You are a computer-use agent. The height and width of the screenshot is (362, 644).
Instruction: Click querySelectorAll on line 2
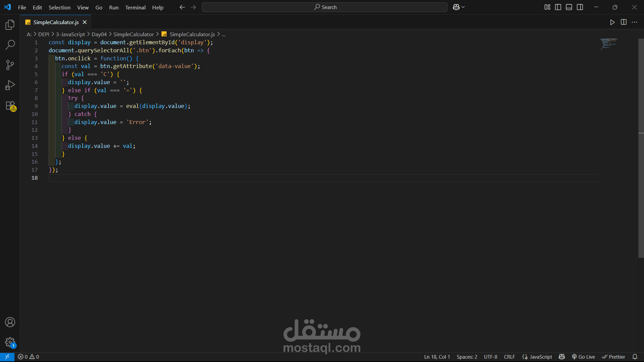(104, 51)
